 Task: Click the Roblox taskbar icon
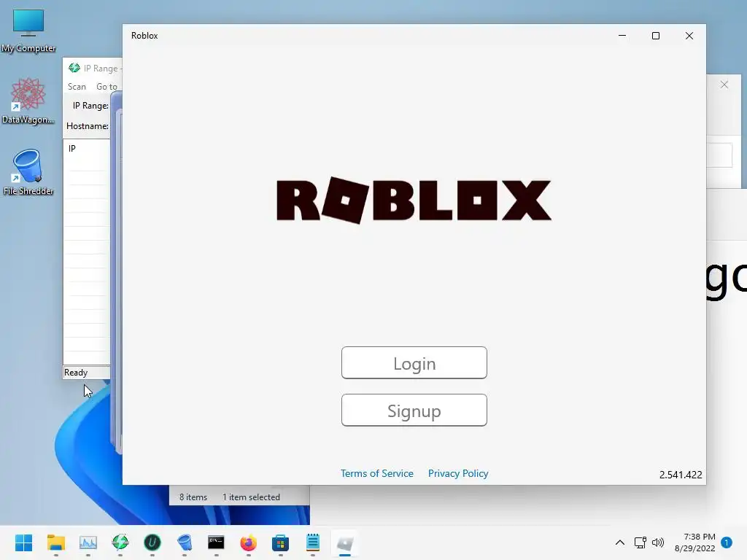click(x=345, y=542)
